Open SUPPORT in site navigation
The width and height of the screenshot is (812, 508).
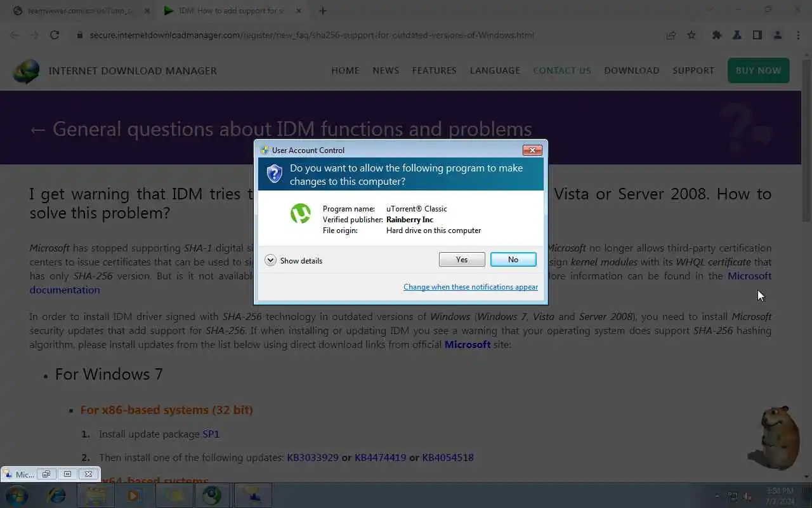[693, 70]
